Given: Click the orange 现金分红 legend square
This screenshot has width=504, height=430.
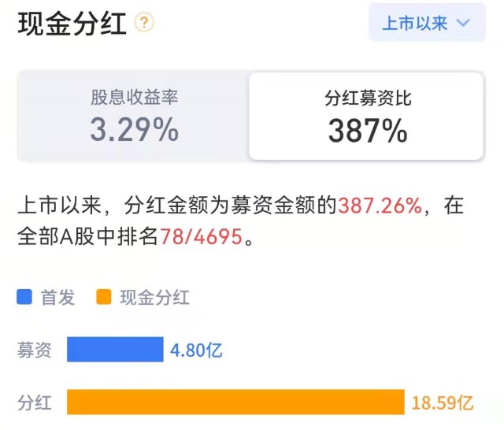Looking at the screenshot, I should 103,297.
